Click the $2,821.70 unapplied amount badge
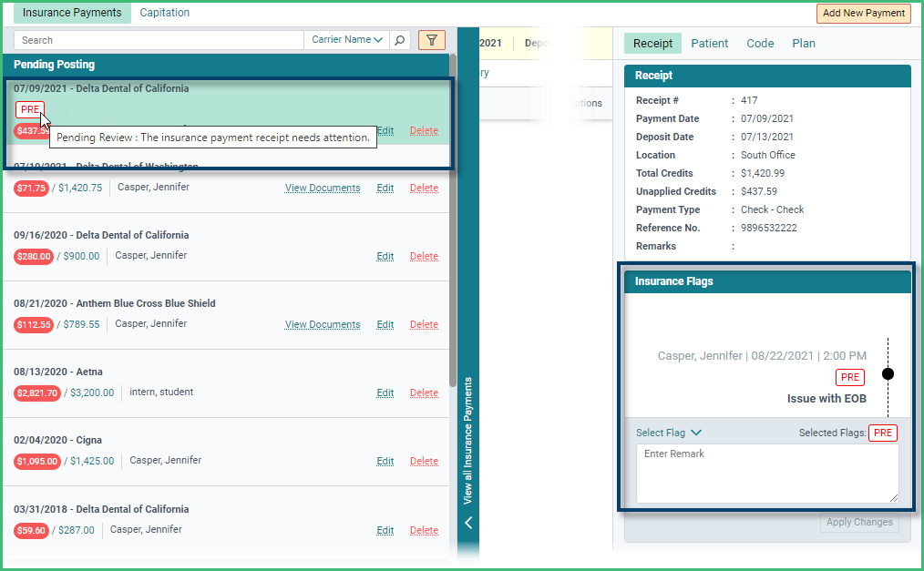The height and width of the screenshot is (571, 924). [x=37, y=393]
